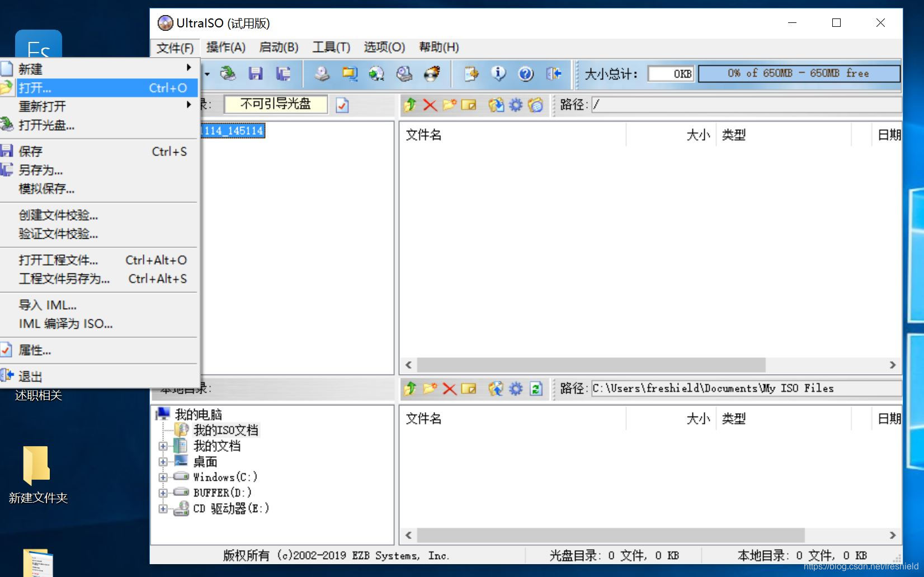Click the Up folder icon in local pane toolbar

point(411,389)
